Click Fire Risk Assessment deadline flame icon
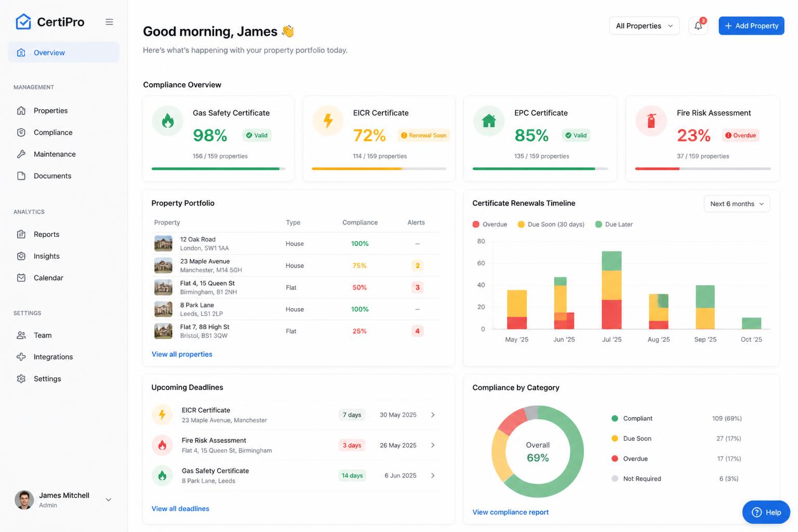798x532 pixels. tap(162, 445)
